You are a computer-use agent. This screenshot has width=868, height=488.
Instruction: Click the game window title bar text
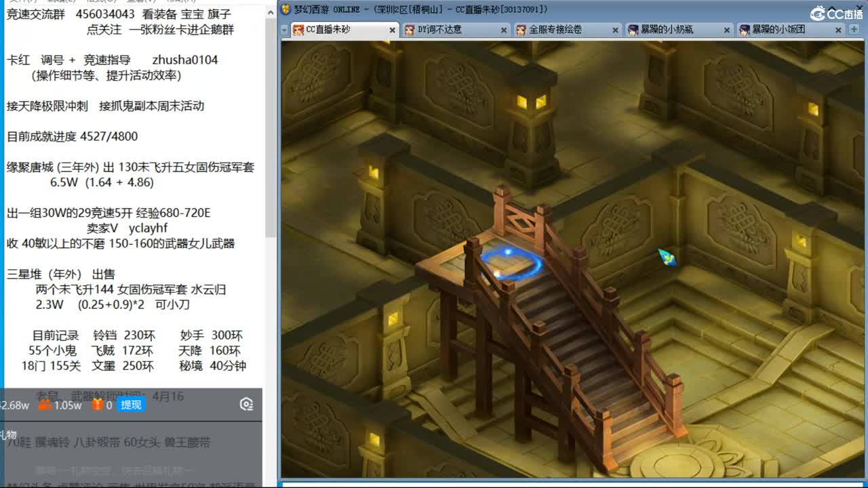pyautogui.click(x=420, y=9)
